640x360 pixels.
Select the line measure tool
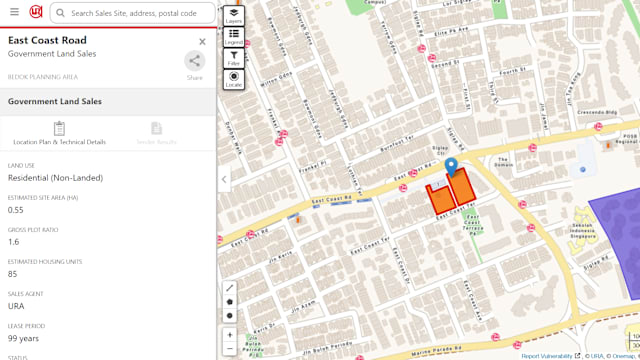tap(229, 288)
